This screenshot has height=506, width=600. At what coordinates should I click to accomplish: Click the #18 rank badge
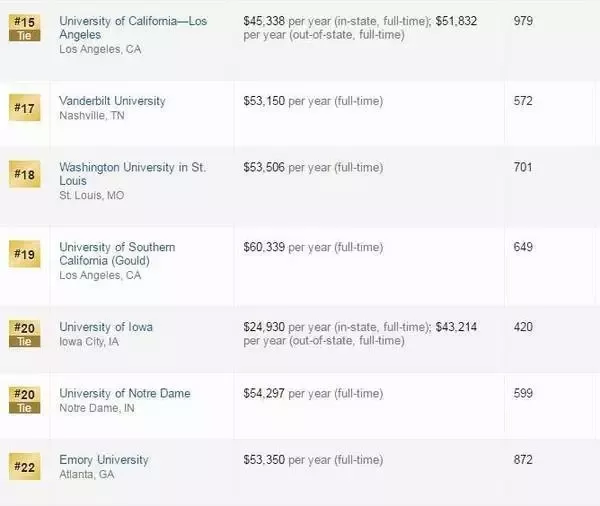24,174
